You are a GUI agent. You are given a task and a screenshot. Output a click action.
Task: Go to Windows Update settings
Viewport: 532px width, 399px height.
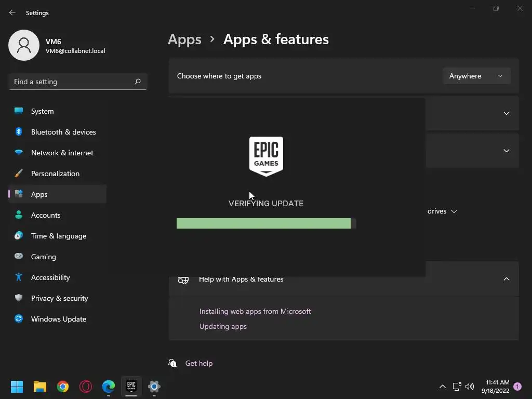[57, 319]
